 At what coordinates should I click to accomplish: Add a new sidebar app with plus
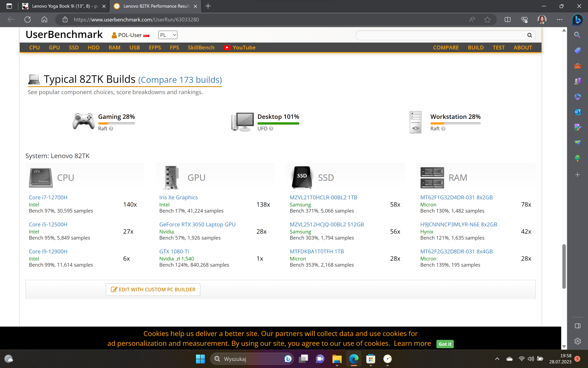(x=577, y=174)
